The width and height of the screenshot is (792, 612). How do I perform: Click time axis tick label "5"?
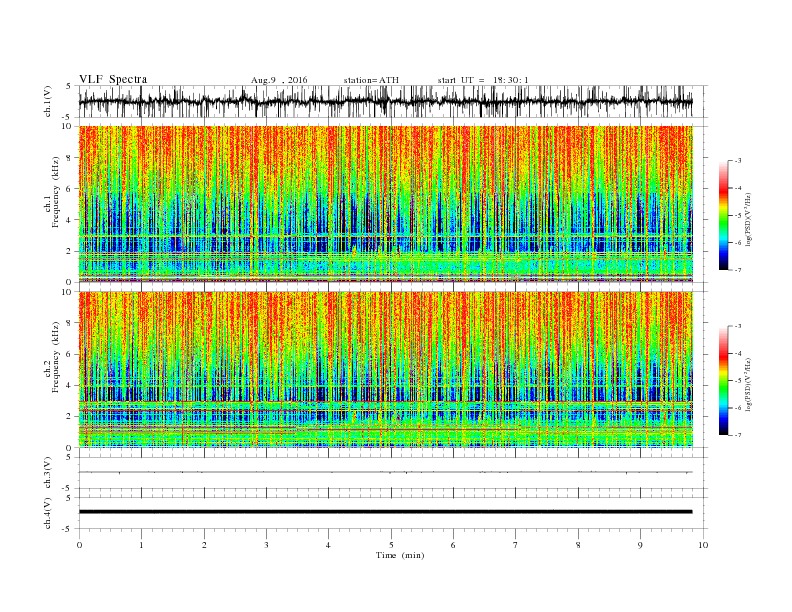[391, 545]
